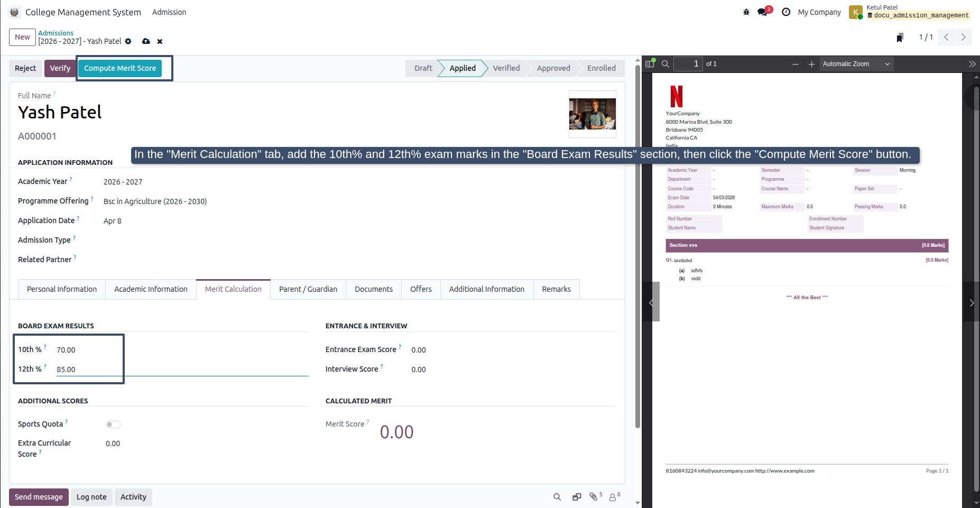The width and height of the screenshot is (980, 508).
Task: Click the record settings gear icon
Action: (x=128, y=41)
